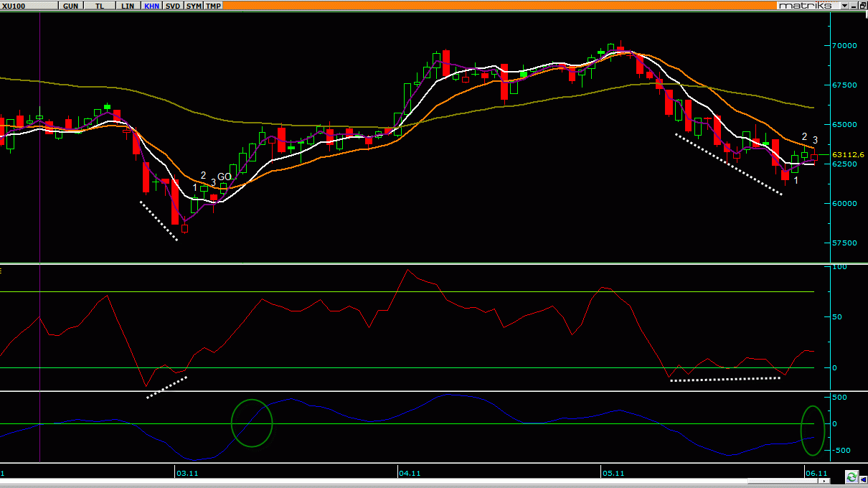Toggle the KHN option
This screenshot has width=868, height=488.
pyautogui.click(x=152, y=5)
